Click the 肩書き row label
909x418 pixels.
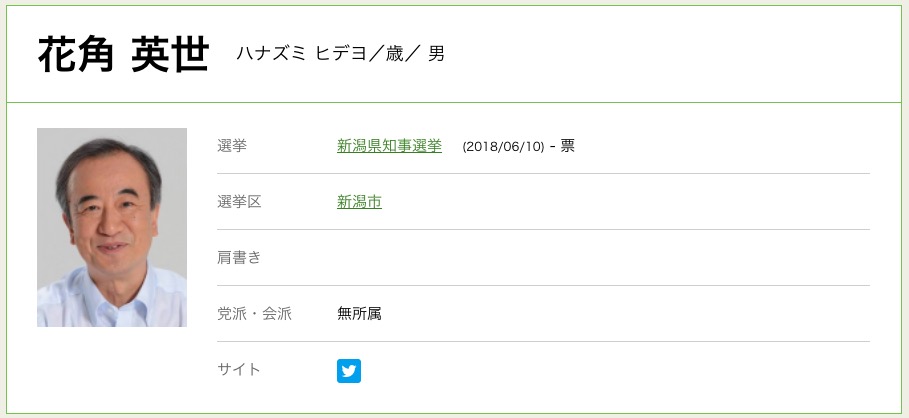point(239,258)
